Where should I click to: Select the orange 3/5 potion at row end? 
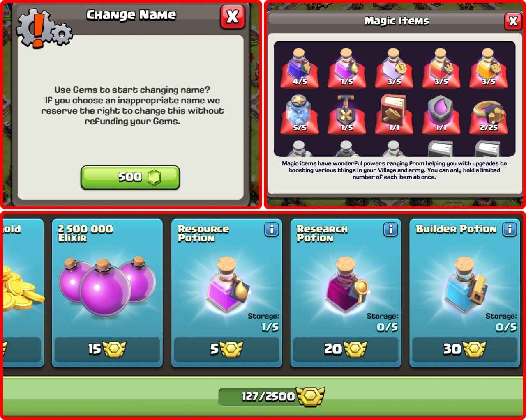tap(488, 68)
